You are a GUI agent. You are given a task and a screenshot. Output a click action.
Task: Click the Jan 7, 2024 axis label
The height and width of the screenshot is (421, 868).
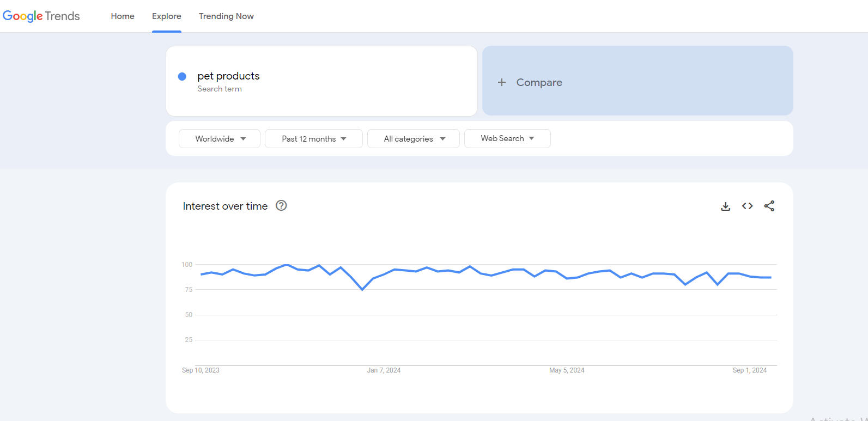[x=384, y=370]
